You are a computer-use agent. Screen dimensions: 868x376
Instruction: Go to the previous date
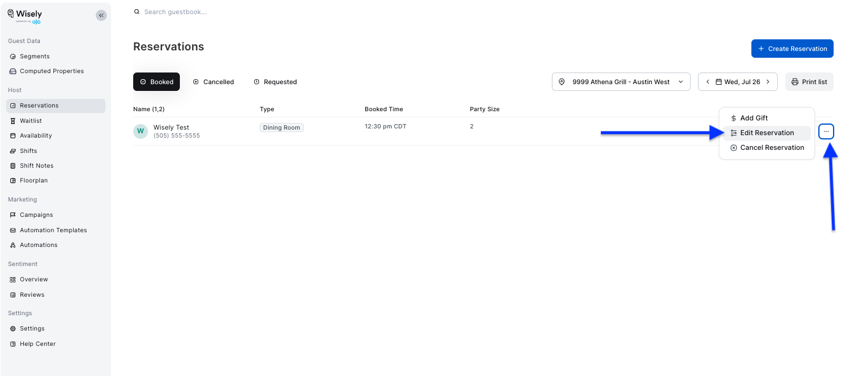tap(708, 82)
